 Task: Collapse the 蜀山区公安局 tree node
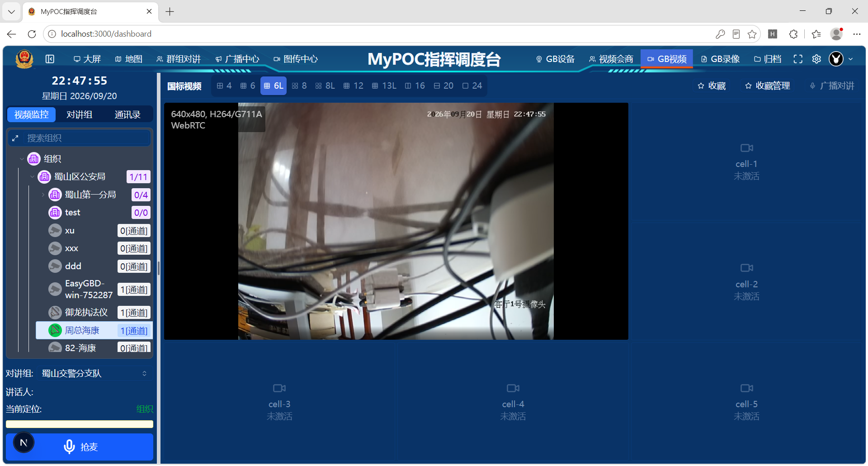tap(32, 176)
